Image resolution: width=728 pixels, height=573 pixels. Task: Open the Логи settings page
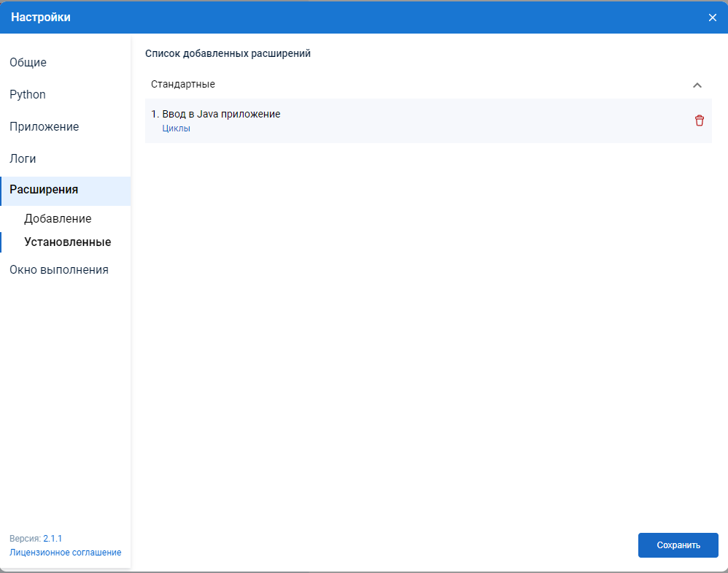23,158
